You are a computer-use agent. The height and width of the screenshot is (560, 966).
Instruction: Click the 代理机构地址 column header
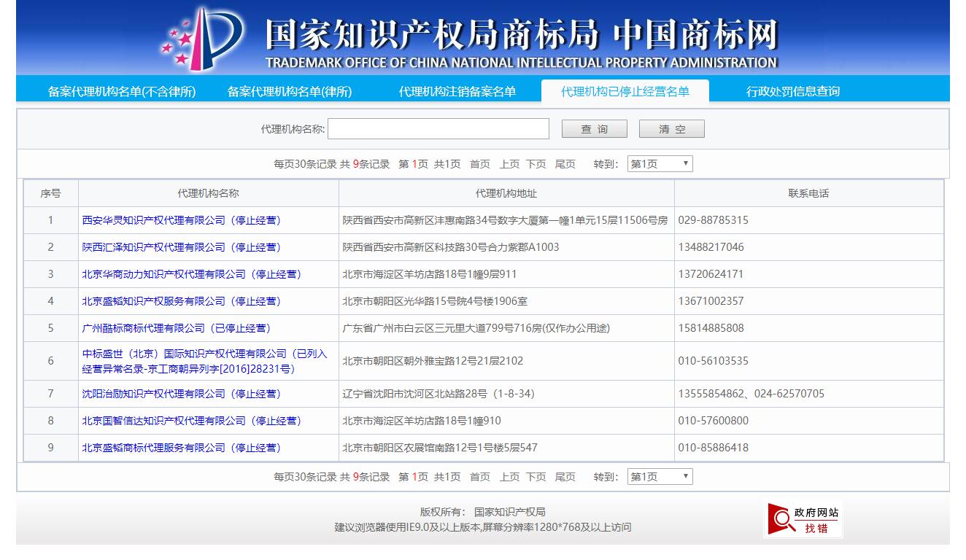pos(506,193)
